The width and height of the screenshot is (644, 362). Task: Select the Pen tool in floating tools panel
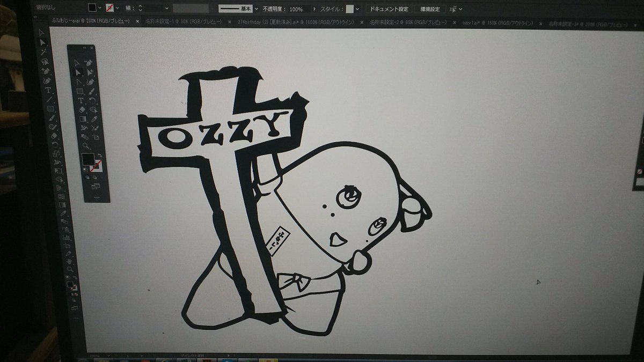click(x=89, y=63)
